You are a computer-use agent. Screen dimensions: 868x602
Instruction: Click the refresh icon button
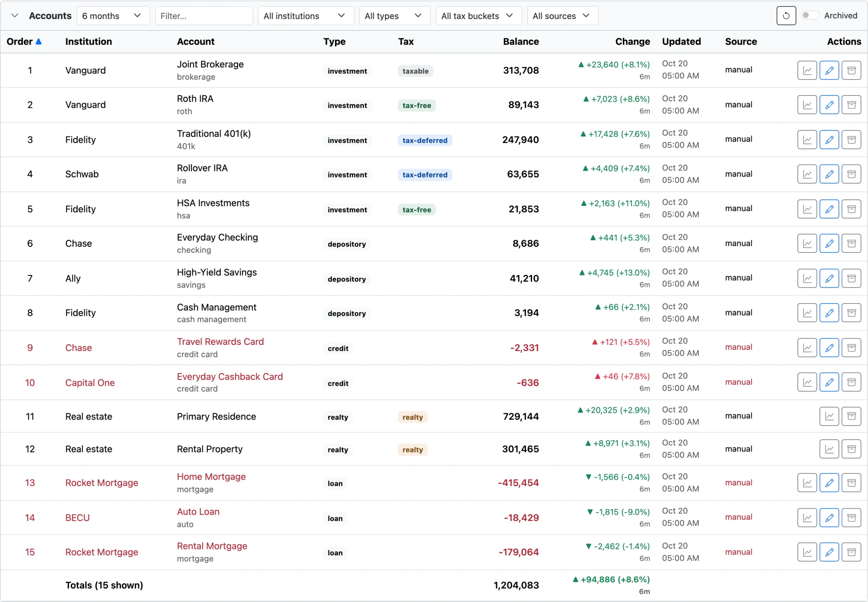pyautogui.click(x=786, y=16)
